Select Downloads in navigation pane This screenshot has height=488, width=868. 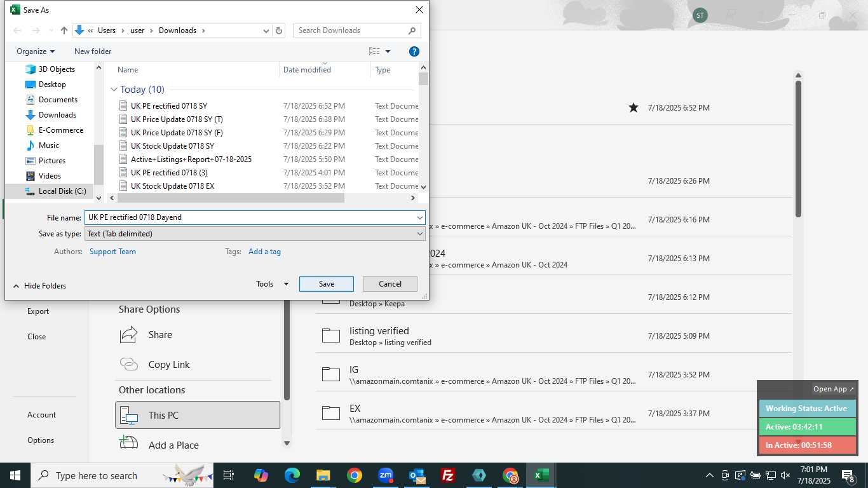(x=57, y=115)
